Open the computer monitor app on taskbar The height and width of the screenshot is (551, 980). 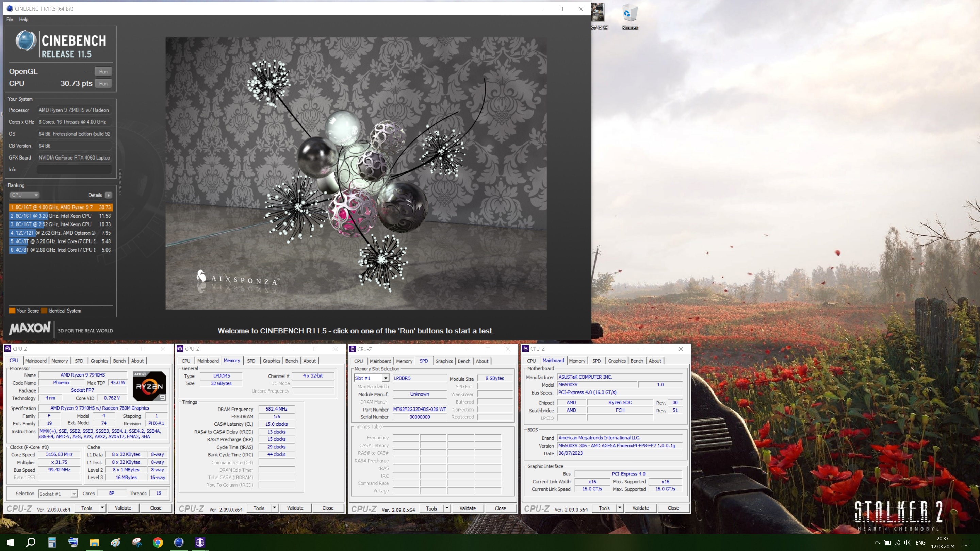tap(73, 542)
